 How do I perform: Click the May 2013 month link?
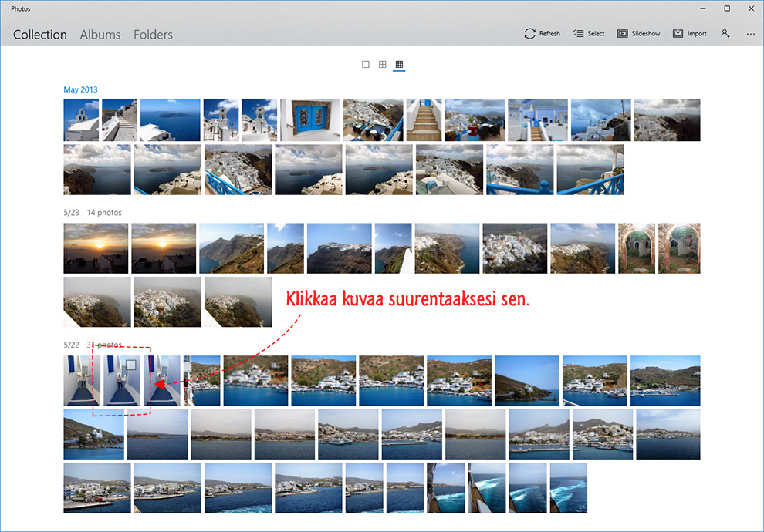point(80,89)
